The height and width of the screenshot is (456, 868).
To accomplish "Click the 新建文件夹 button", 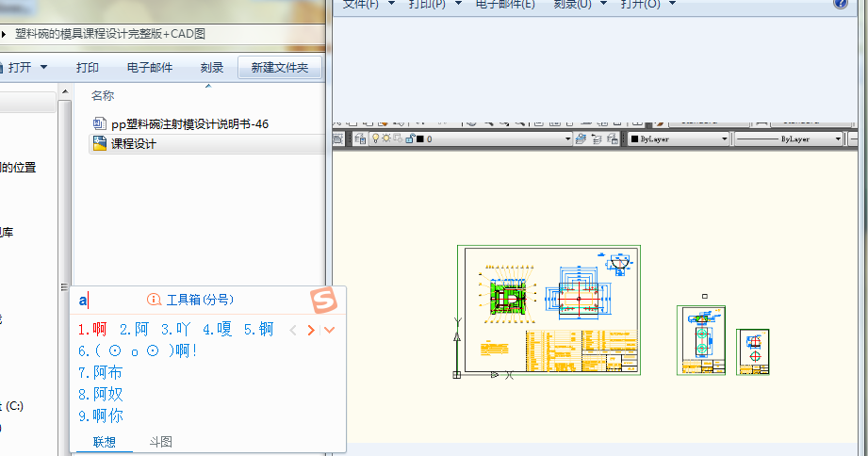I will click(280, 68).
